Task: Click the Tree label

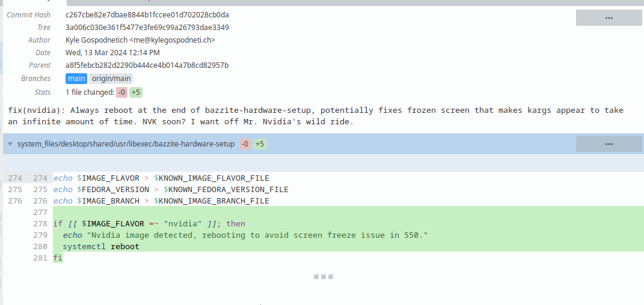Action: pos(44,28)
